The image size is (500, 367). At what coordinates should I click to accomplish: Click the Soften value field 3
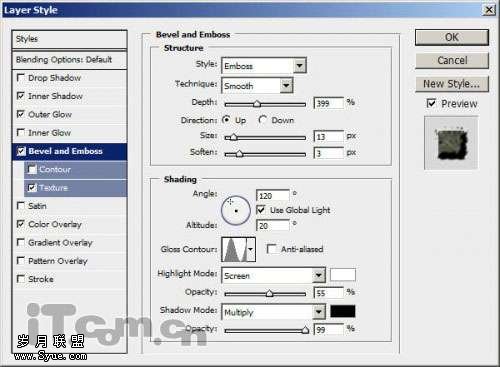click(x=328, y=153)
